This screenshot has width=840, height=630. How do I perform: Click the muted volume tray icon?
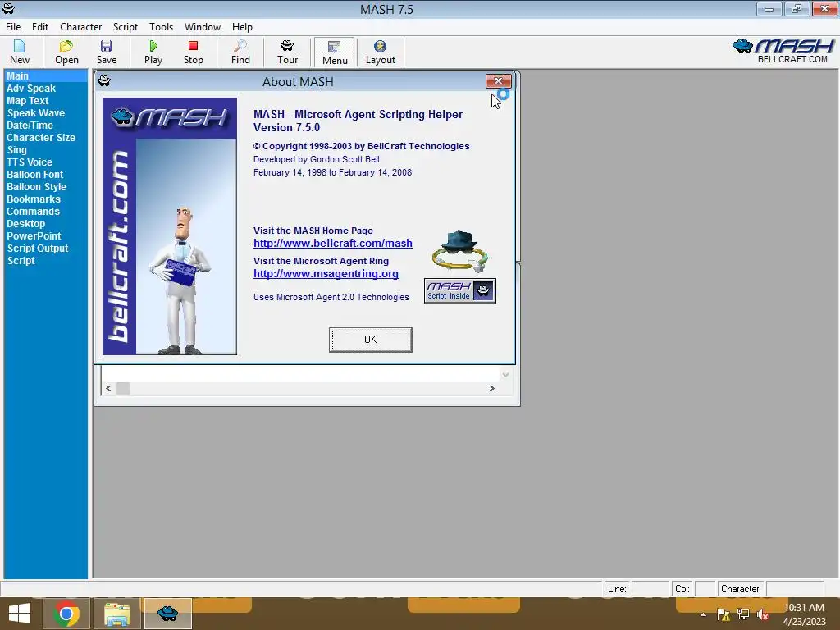763,614
